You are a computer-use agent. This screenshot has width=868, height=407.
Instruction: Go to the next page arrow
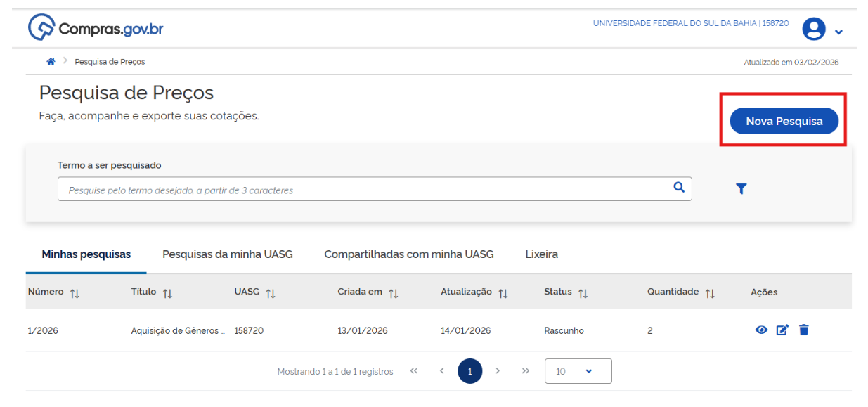[x=498, y=371]
